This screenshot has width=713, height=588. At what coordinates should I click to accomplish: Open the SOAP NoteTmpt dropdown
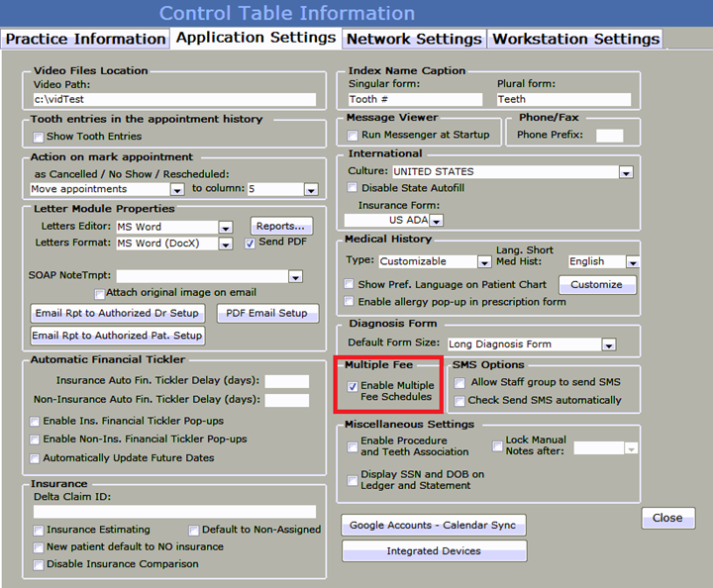click(x=295, y=276)
